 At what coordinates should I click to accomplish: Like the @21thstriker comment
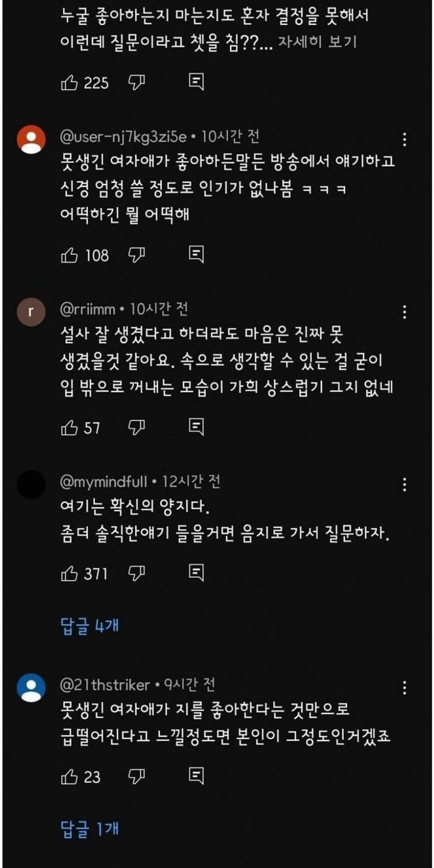pyautogui.click(x=70, y=776)
